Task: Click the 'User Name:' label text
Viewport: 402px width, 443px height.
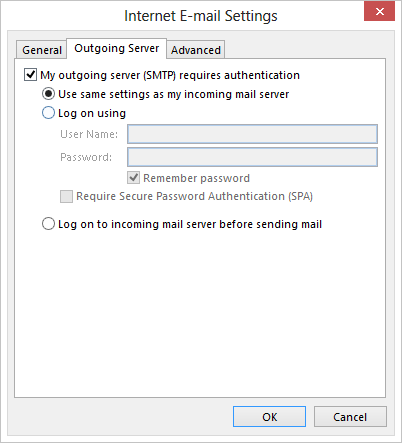Action: point(89,134)
